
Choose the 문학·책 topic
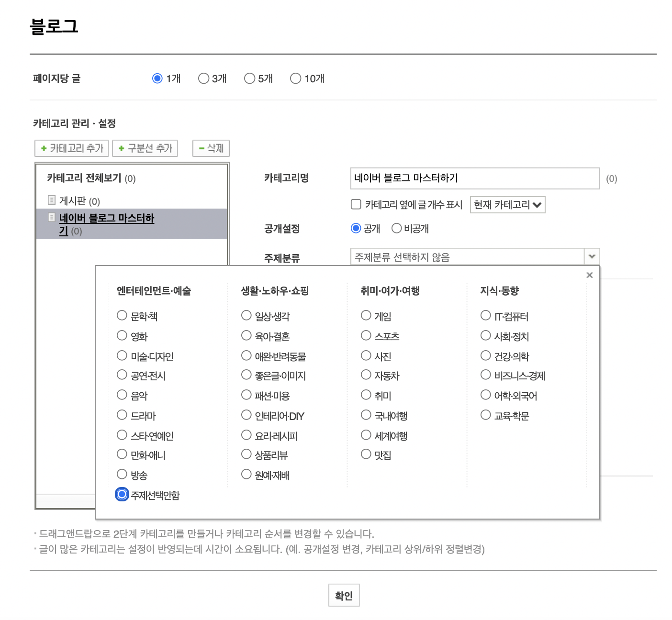(x=122, y=315)
